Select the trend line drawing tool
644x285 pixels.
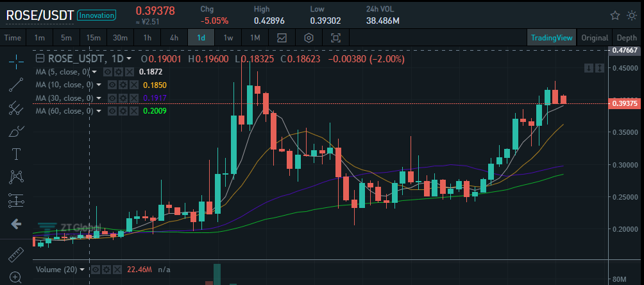coord(16,84)
